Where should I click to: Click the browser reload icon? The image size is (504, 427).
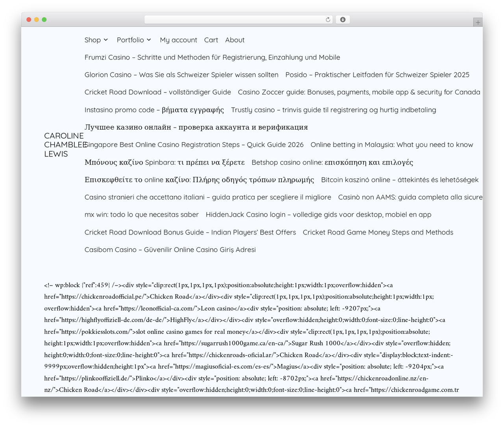pyautogui.click(x=328, y=20)
